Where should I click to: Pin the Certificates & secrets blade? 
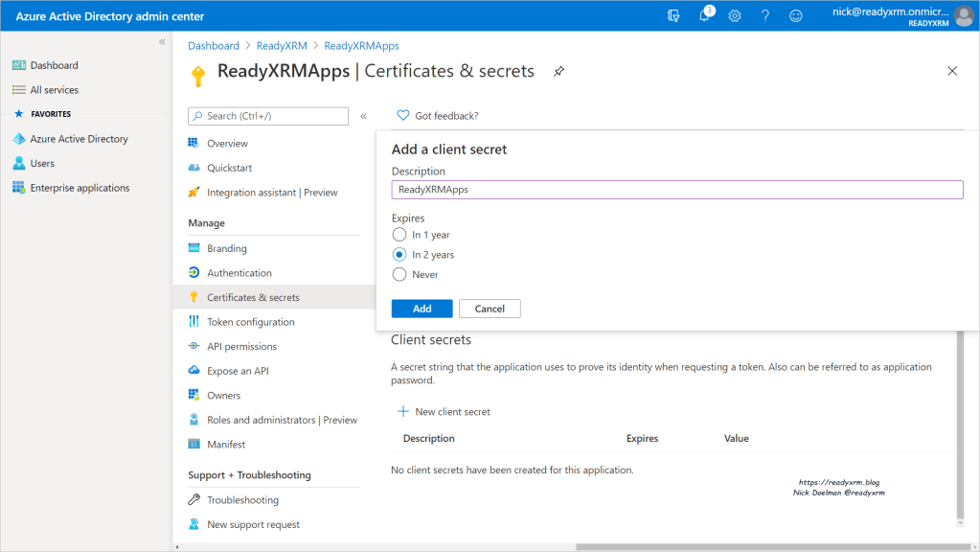[558, 71]
